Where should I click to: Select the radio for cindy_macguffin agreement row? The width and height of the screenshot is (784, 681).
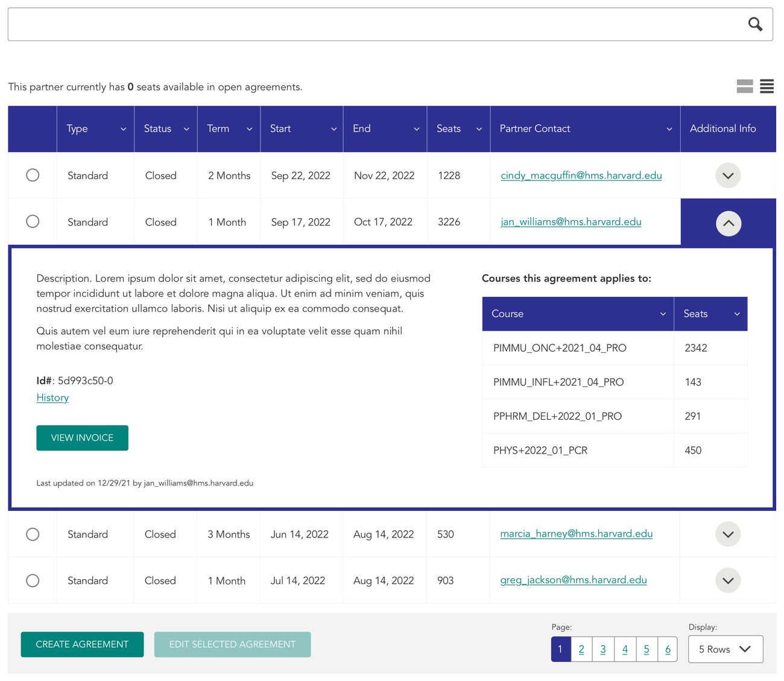[33, 175]
